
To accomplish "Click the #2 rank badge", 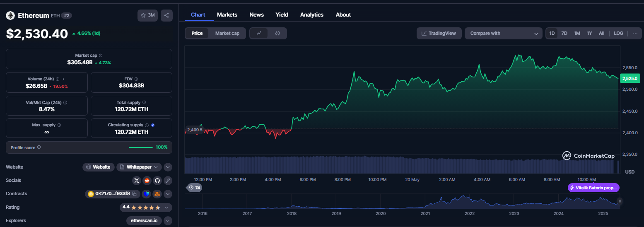I will pyautogui.click(x=66, y=15).
